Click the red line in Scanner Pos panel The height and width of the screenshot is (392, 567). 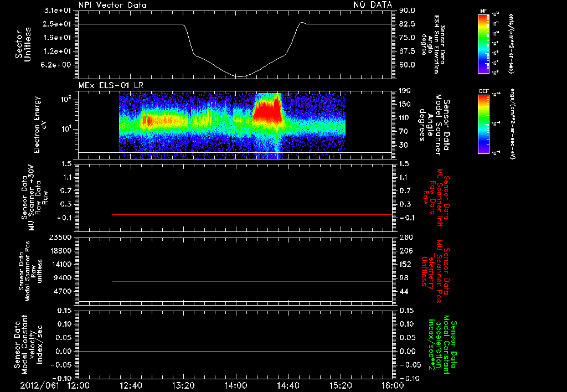[252, 281]
